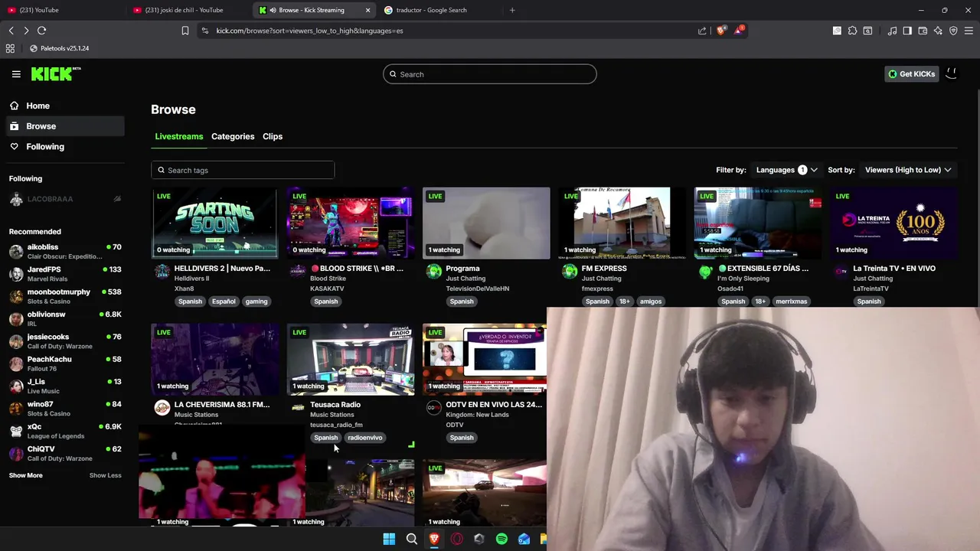The image size is (980, 551).
Task: Open the Languages filter dropdown
Action: (786, 170)
